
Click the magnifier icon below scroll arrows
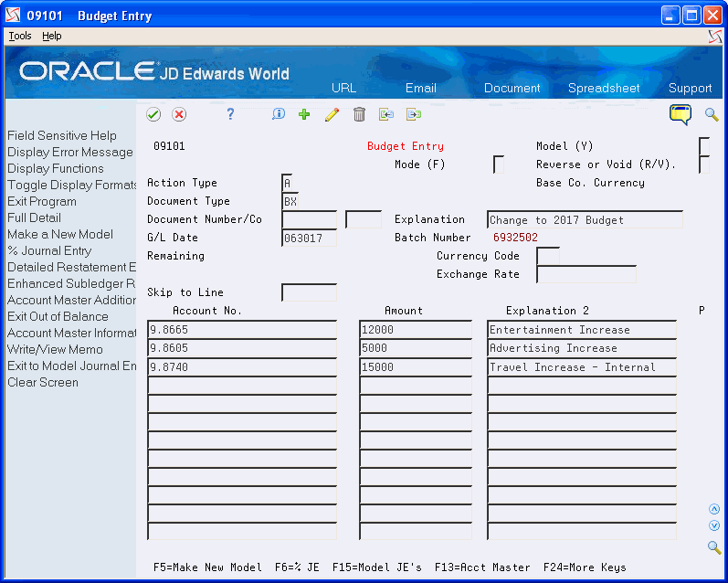pyautogui.click(x=714, y=547)
